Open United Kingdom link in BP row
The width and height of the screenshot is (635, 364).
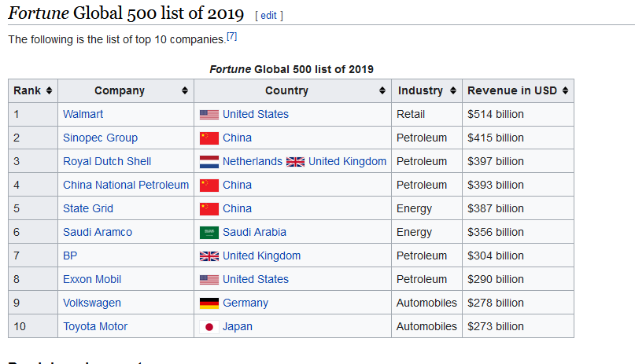coord(261,256)
